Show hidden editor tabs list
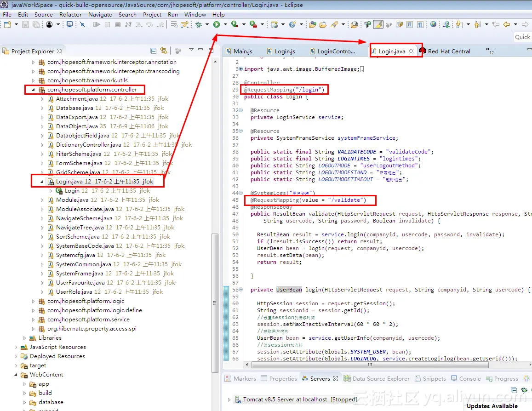 pyautogui.click(x=490, y=51)
